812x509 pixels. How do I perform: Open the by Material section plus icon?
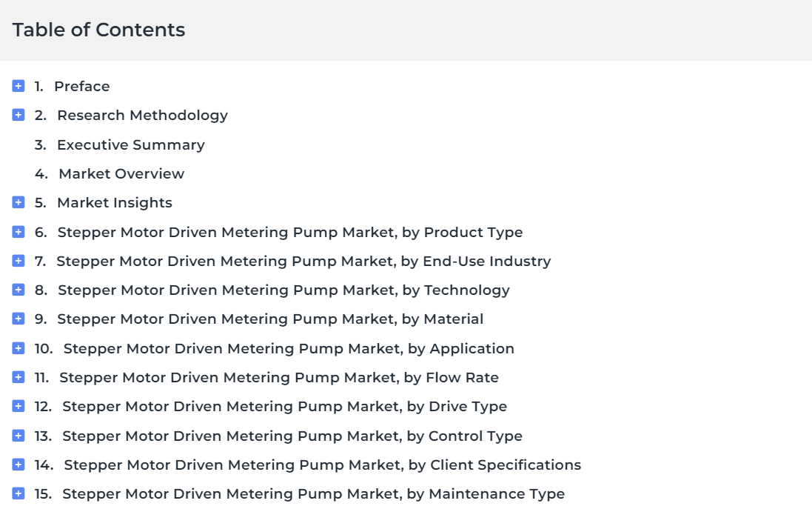pos(18,319)
